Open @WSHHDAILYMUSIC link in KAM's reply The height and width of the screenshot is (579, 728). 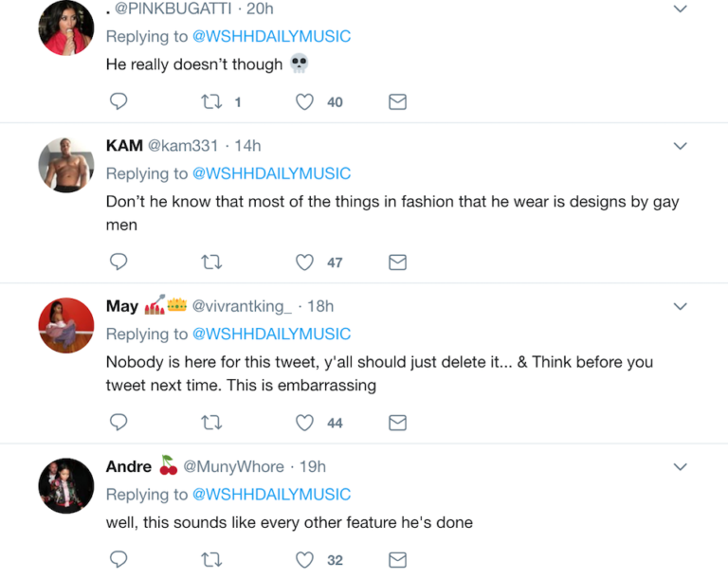coord(271,173)
